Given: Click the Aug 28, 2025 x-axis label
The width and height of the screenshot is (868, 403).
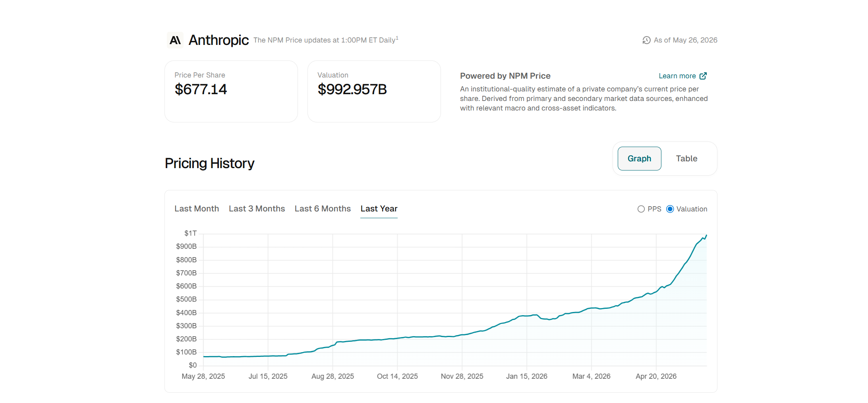Looking at the screenshot, I should [333, 376].
